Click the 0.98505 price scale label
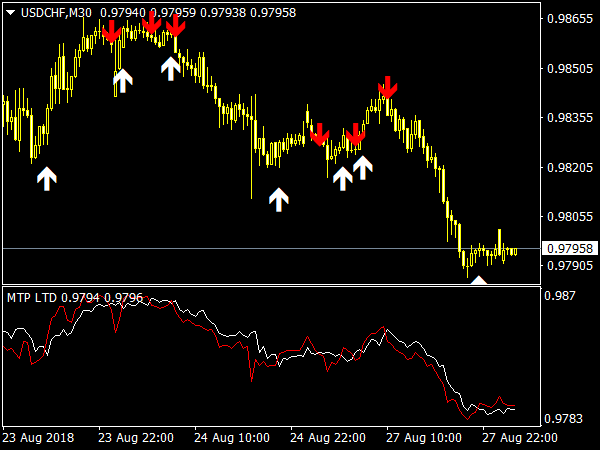This screenshot has width=600, height=450. click(570, 68)
